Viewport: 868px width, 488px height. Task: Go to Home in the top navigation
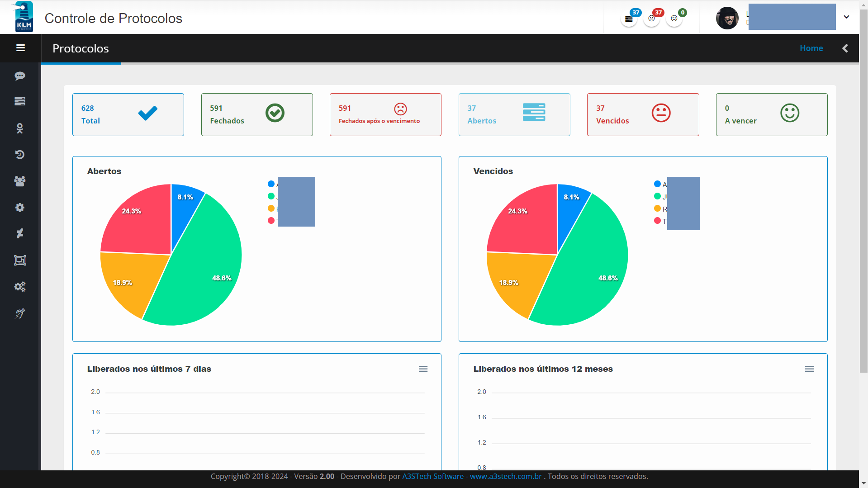811,48
